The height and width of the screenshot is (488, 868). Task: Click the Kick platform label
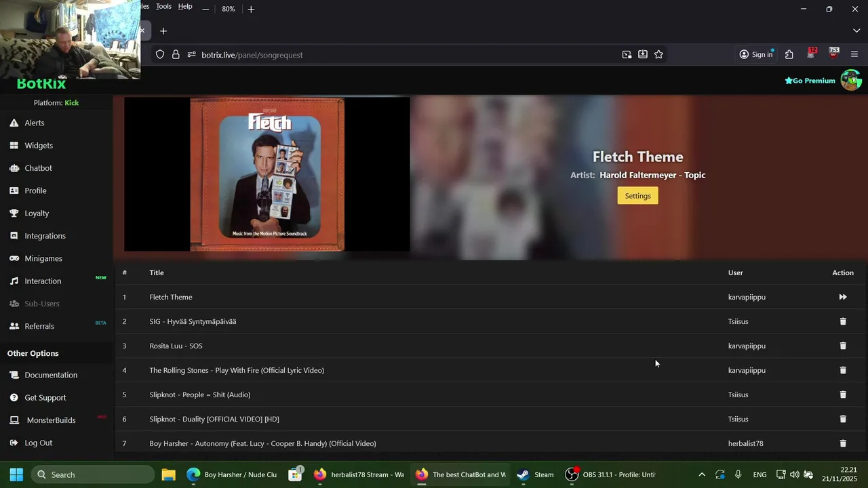(x=72, y=103)
